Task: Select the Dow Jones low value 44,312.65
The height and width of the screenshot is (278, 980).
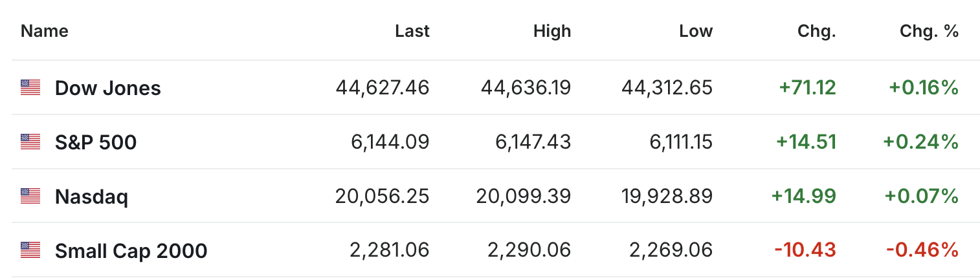Action: pos(666,87)
